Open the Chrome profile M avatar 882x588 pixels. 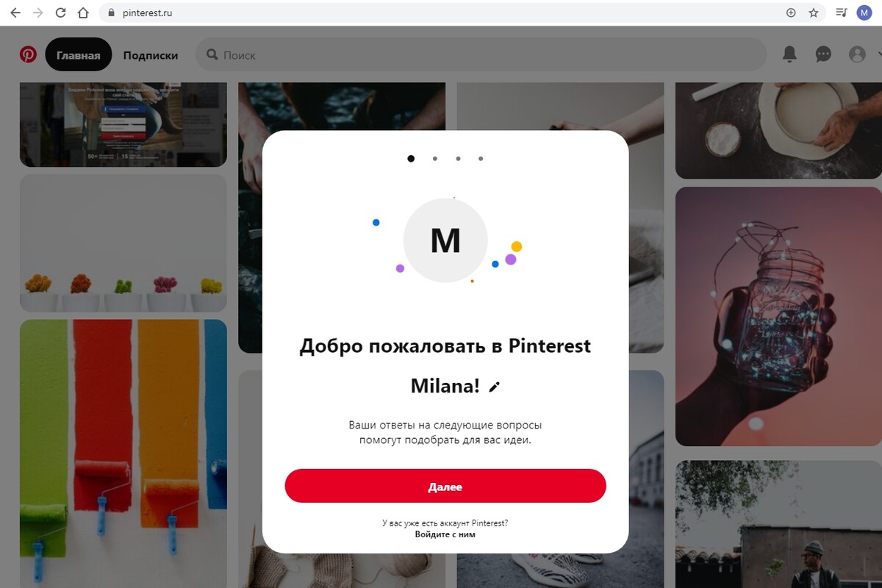(864, 12)
